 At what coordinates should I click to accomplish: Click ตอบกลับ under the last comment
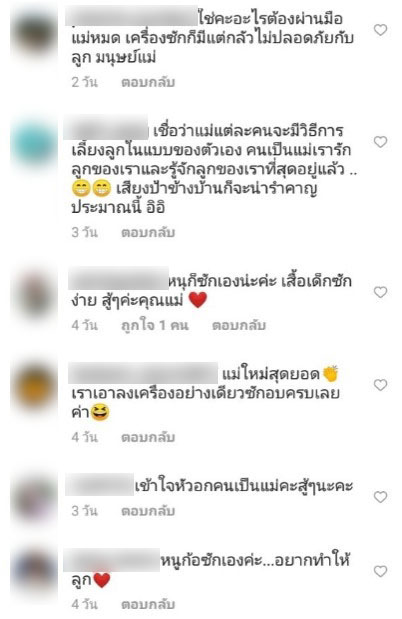(x=148, y=604)
